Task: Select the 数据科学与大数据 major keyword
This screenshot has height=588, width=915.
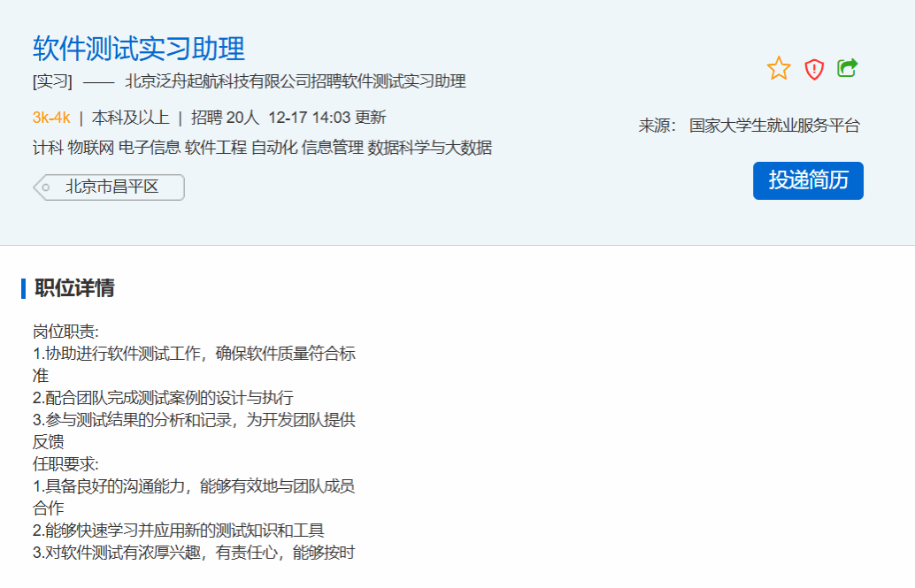Action: tap(429, 148)
